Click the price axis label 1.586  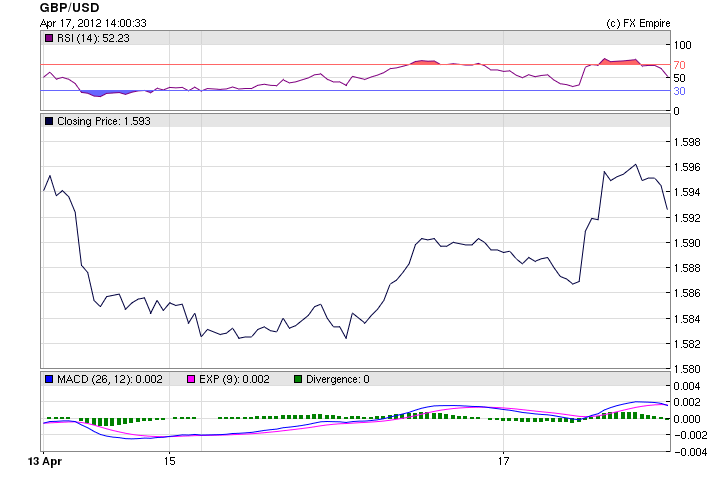(687, 293)
